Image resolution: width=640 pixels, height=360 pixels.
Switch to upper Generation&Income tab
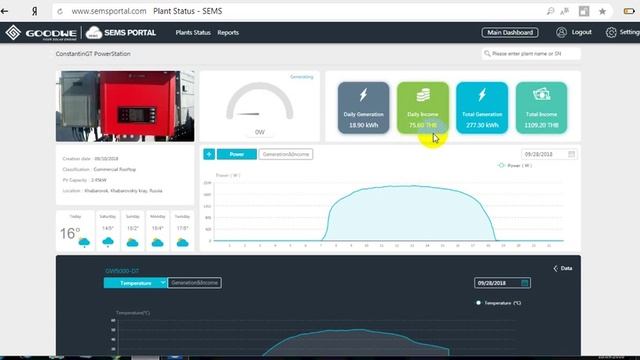pos(286,154)
